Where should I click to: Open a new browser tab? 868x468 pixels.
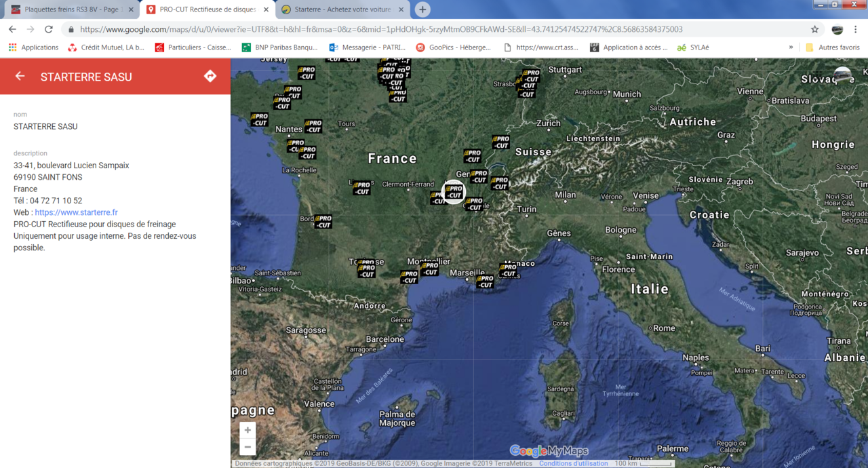pyautogui.click(x=422, y=9)
